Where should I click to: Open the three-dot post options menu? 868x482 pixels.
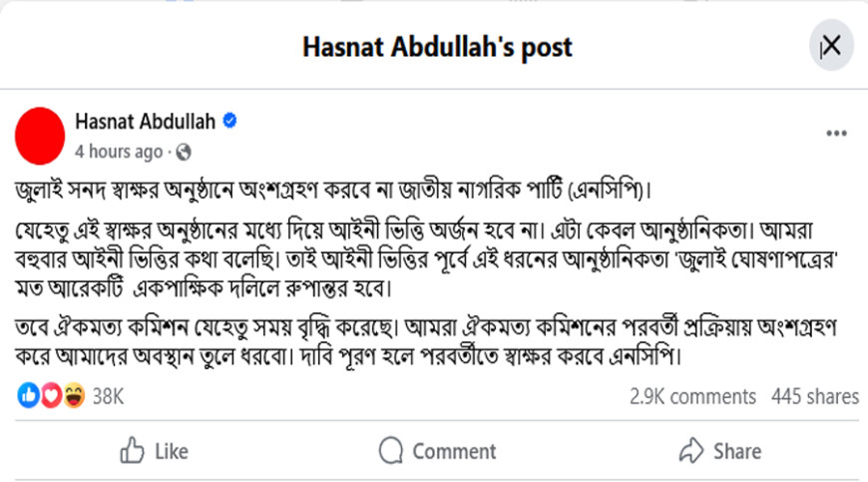click(836, 134)
